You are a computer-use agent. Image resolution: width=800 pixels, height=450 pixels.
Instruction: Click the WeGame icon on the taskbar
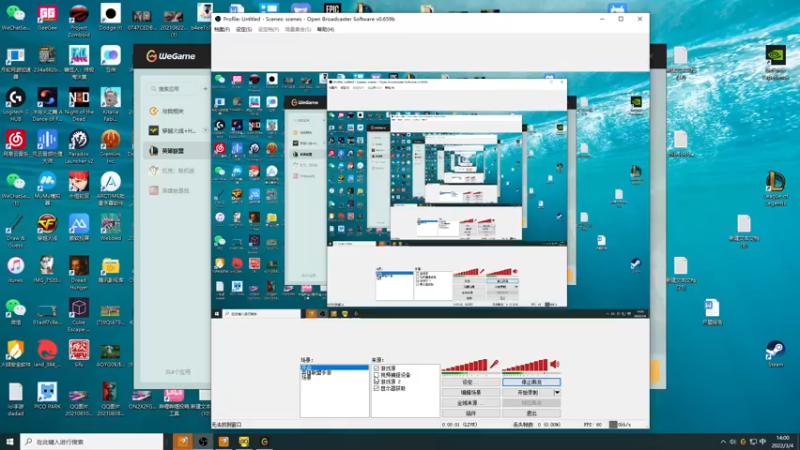click(264, 441)
